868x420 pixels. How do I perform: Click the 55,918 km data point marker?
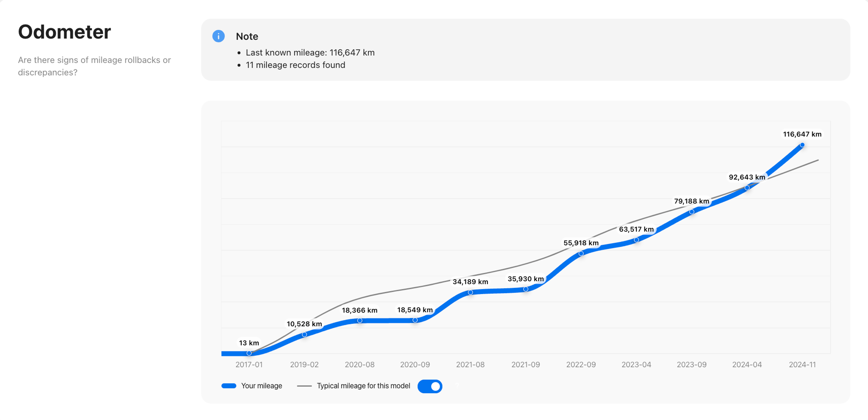pos(581,253)
